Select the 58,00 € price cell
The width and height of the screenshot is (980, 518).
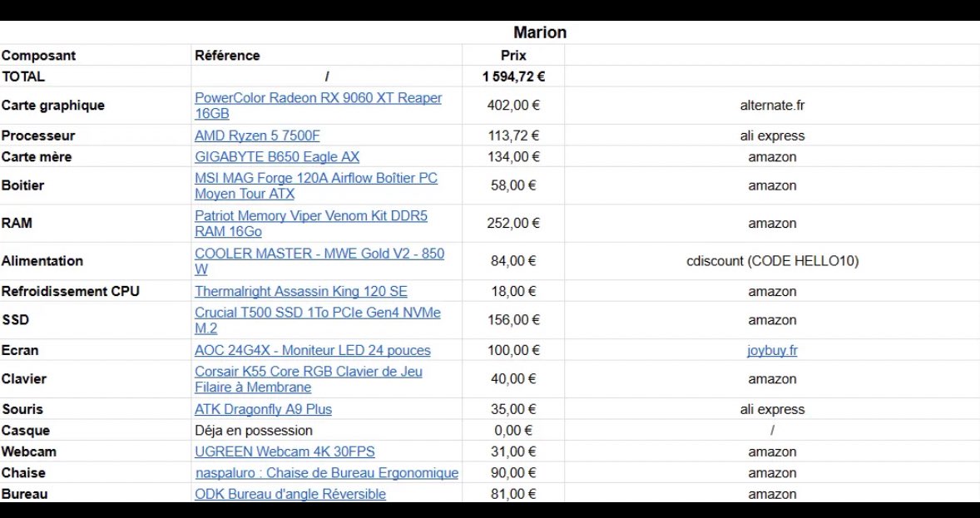pyautogui.click(x=513, y=185)
